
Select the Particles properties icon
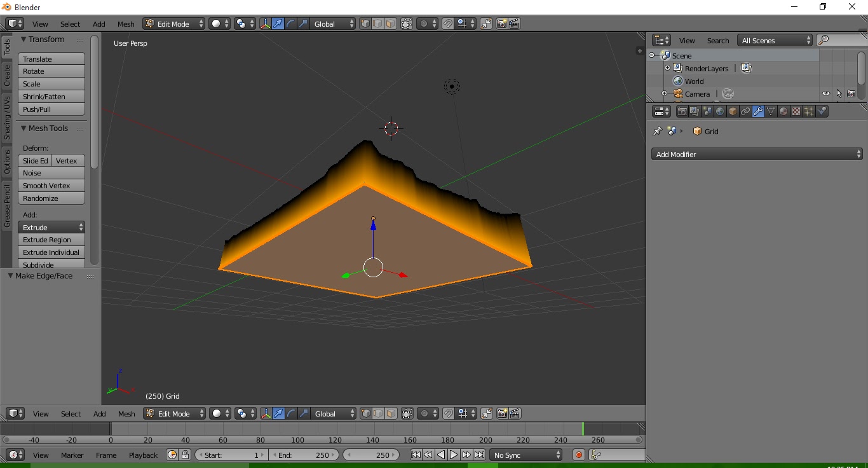click(809, 111)
